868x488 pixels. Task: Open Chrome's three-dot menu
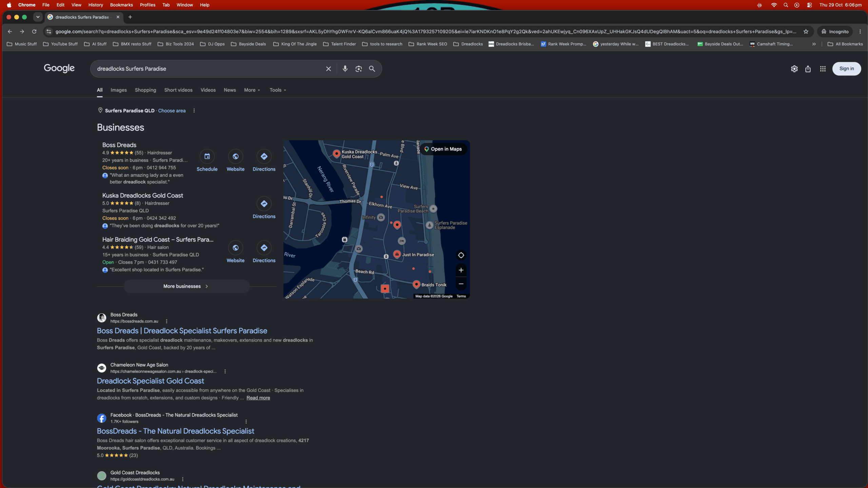[860, 32]
